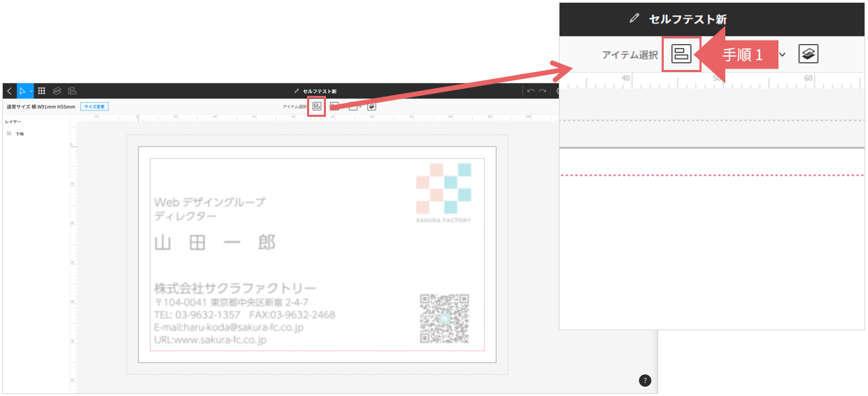Toggle the 下地 layer checkbox
This screenshot has width=868, height=396.
tap(9, 134)
